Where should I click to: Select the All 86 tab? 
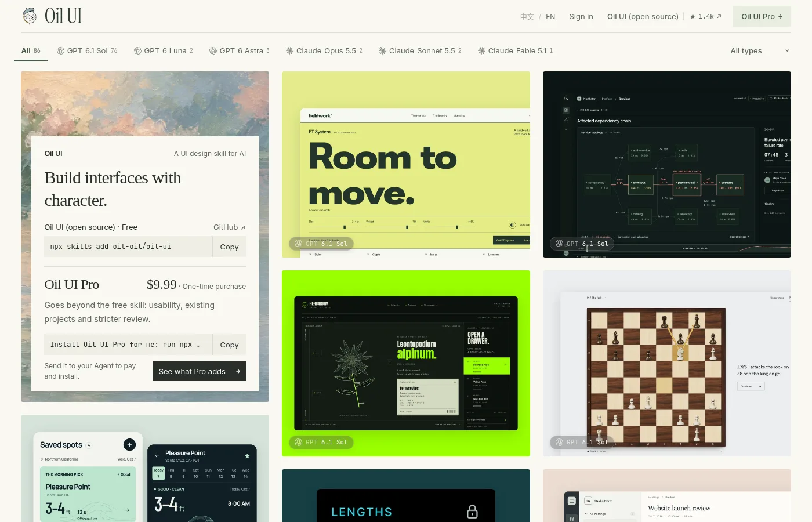[x=31, y=51]
